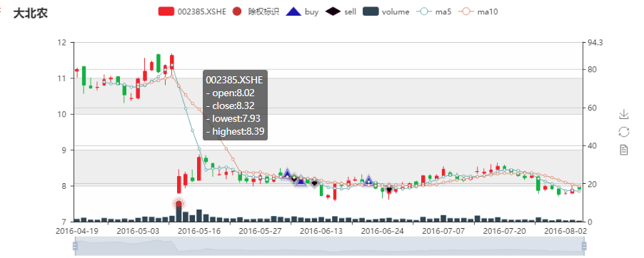Click the 2016-04-19 x-axis label
The image size is (644, 258).
tap(78, 231)
